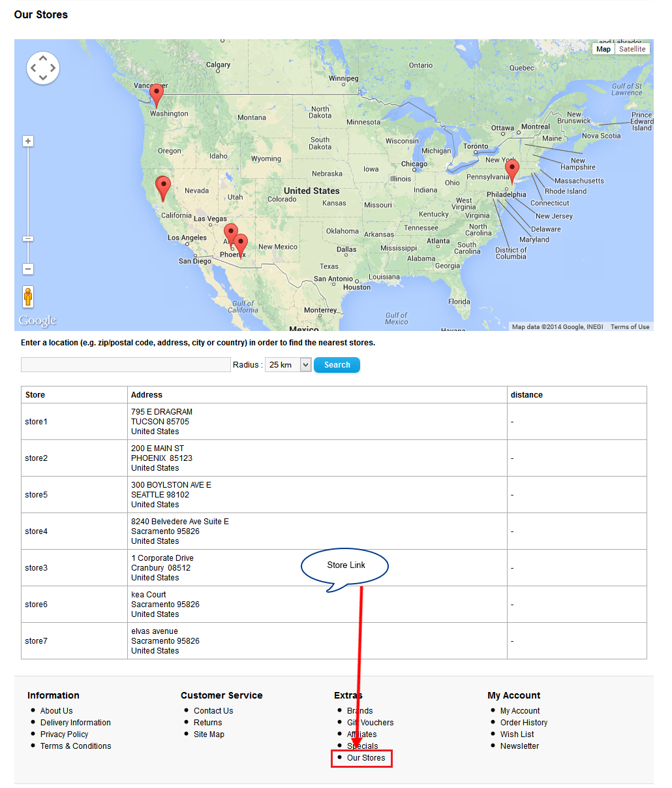Open Contact Us link
This screenshot has height=788, width=672.
click(213, 711)
